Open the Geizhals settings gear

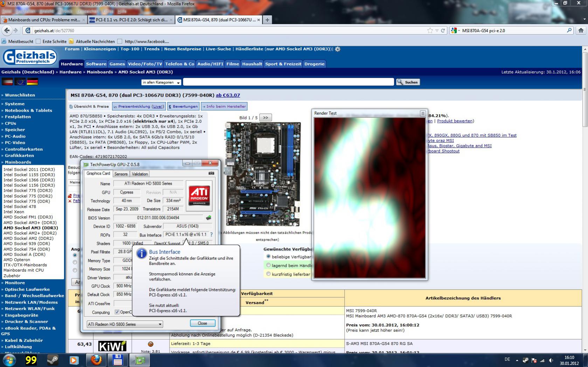(338, 49)
